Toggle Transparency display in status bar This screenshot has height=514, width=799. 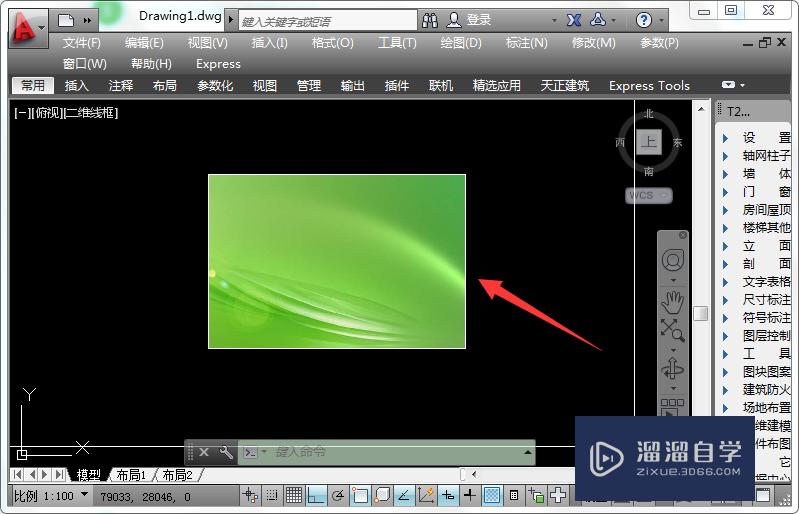[492, 495]
